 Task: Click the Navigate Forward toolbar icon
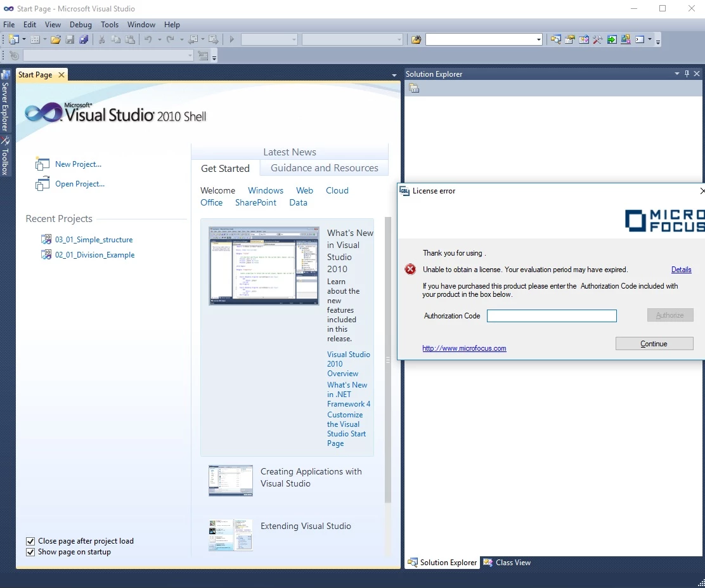pos(214,39)
